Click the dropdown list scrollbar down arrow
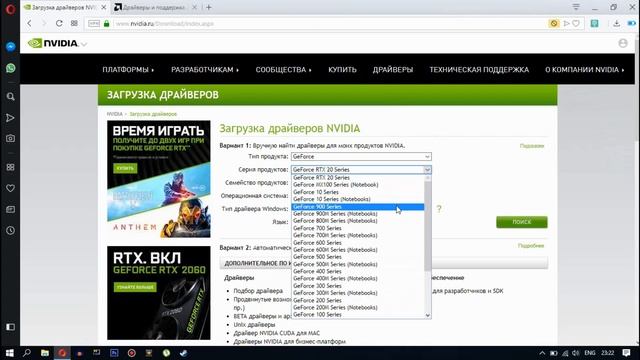This screenshot has height=360, width=640. tap(428, 315)
